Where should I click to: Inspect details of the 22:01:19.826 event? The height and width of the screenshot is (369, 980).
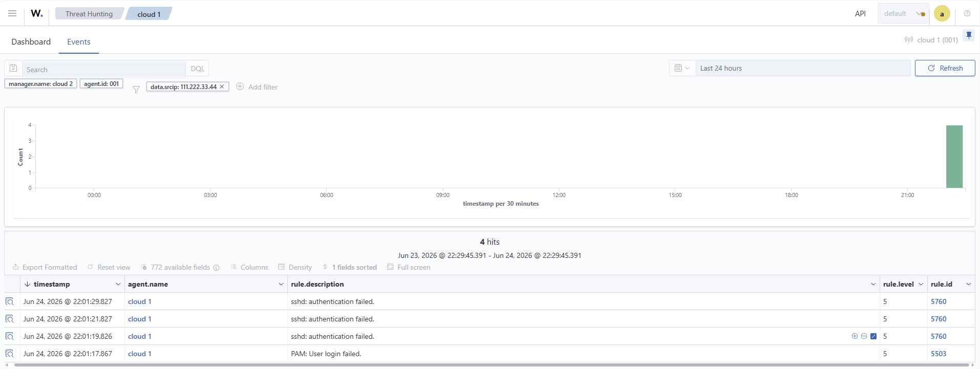pos(10,336)
